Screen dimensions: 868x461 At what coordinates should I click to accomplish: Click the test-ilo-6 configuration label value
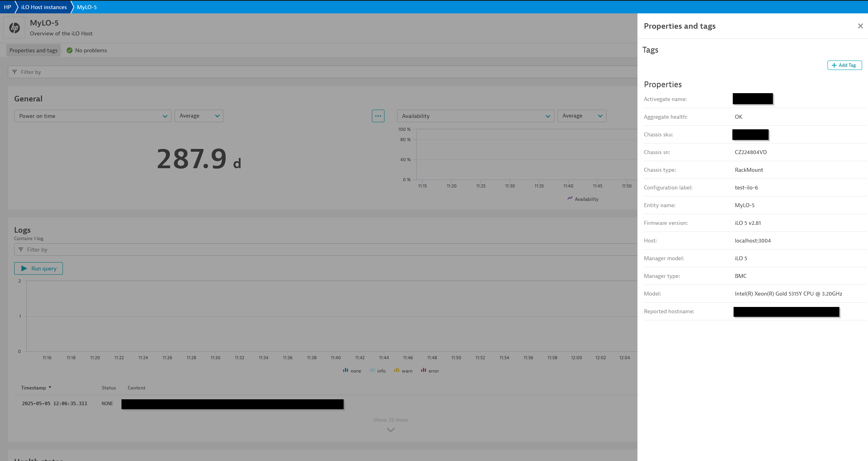pos(746,187)
